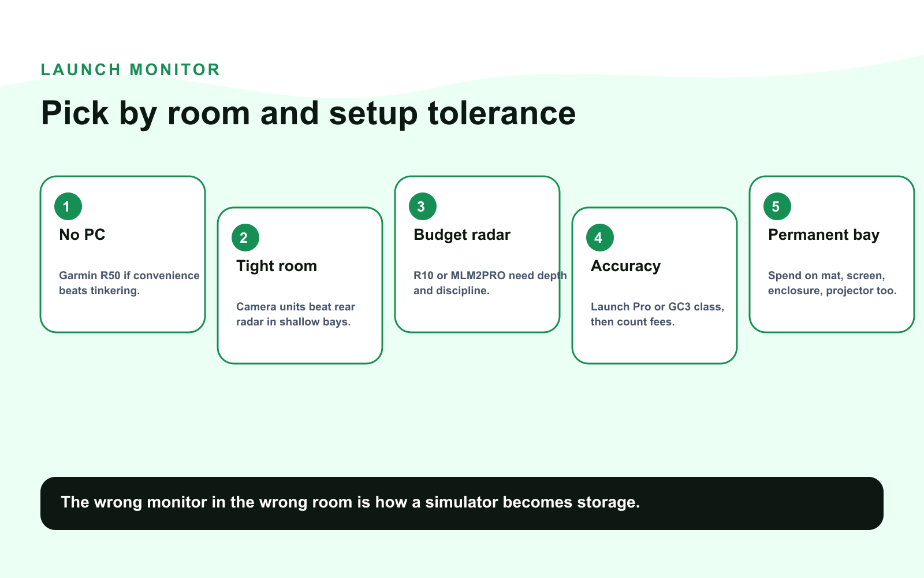Click 'Camera units beat rear radar' description
This screenshot has height=578, width=924.
[x=296, y=314]
